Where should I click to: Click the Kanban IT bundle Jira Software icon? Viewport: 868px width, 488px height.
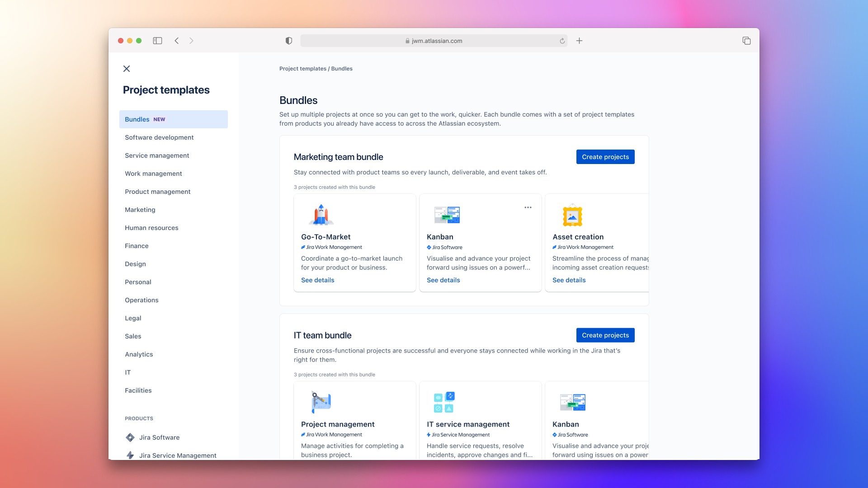pyautogui.click(x=554, y=434)
